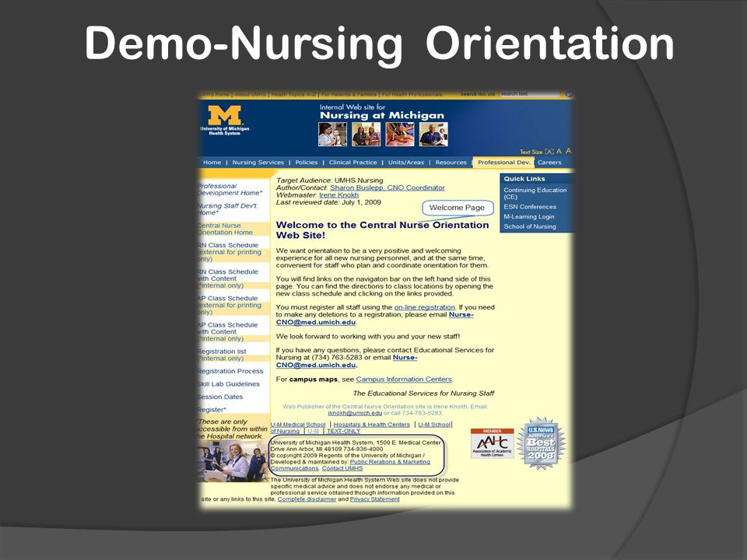Open Continuing Education (CE) quick link
The height and width of the screenshot is (560, 747).
[x=535, y=193]
